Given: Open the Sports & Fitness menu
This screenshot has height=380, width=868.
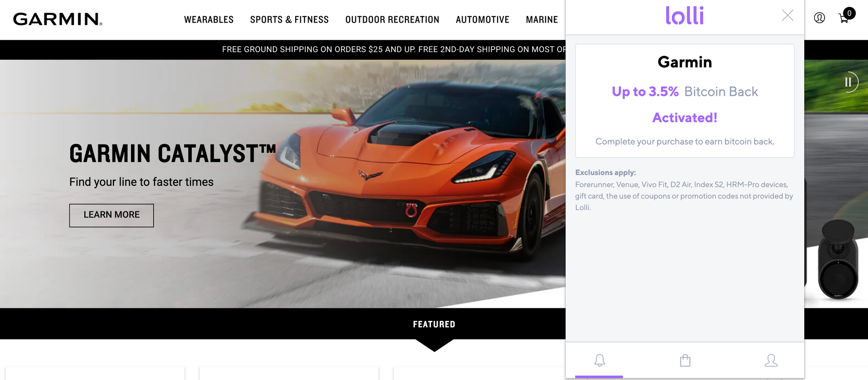Looking at the screenshot, I should (x=289, y=20).
